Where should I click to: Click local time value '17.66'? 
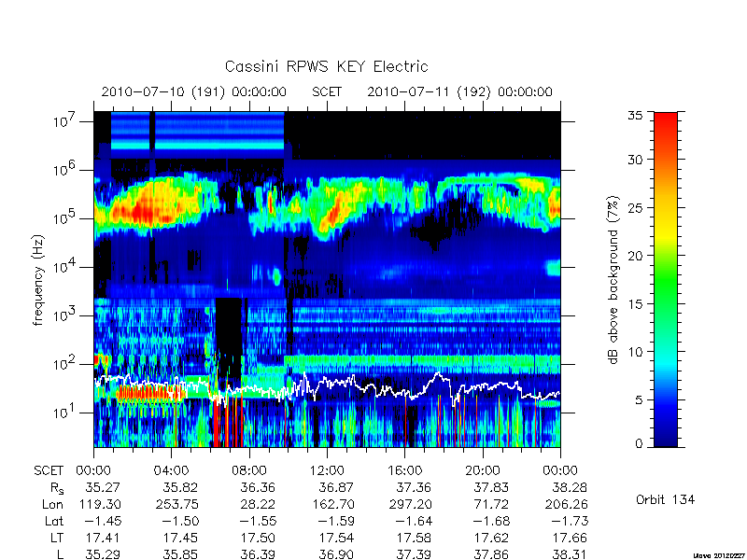569,539
